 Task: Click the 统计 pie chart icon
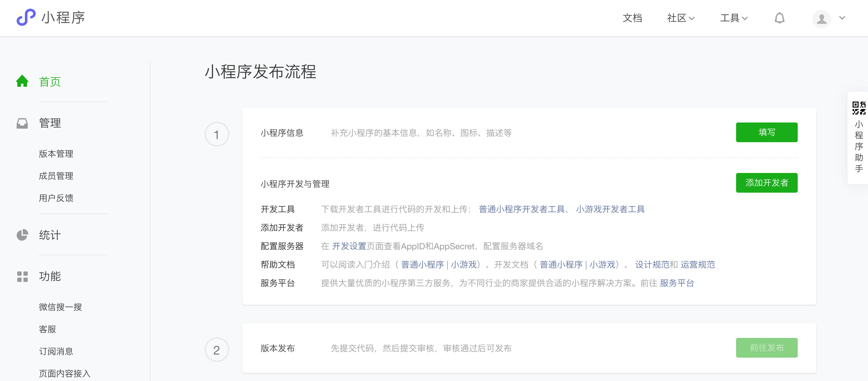(x=22, y=235)
